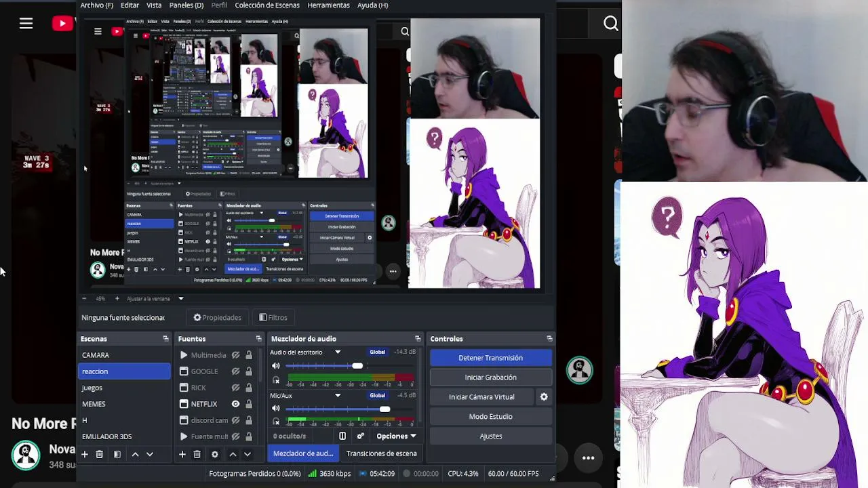
Task: Open the Vista menu
Action: pos(154,5)
